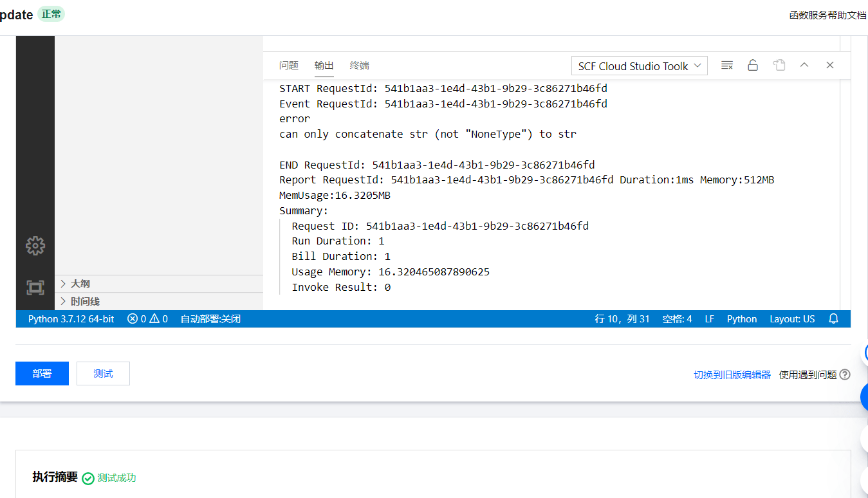This screenshot has width=868, height=498.
Task: Click the Report RequestId line
Action: [527, 180]
